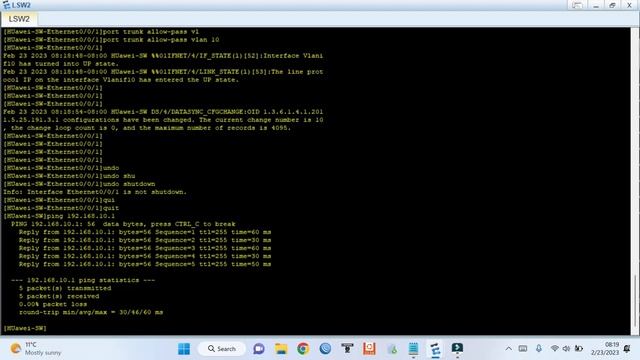Click the battery status tray icon
Image resolution: width=640 pixels, height=360 pixels.
coord(579,349)
